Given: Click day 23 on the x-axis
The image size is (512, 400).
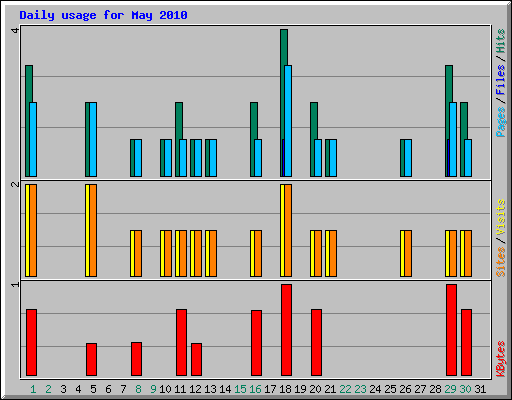Looking at the screenshot, I should [360, 389].
